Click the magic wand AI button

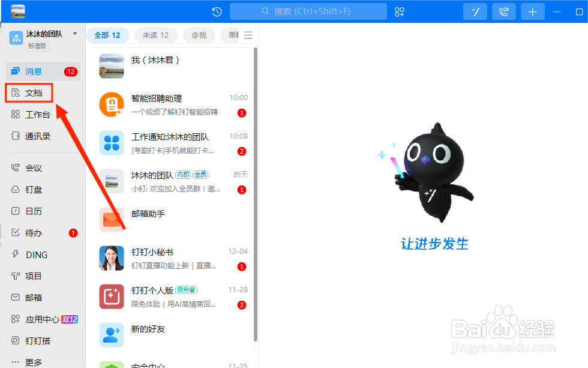point(475,11)
